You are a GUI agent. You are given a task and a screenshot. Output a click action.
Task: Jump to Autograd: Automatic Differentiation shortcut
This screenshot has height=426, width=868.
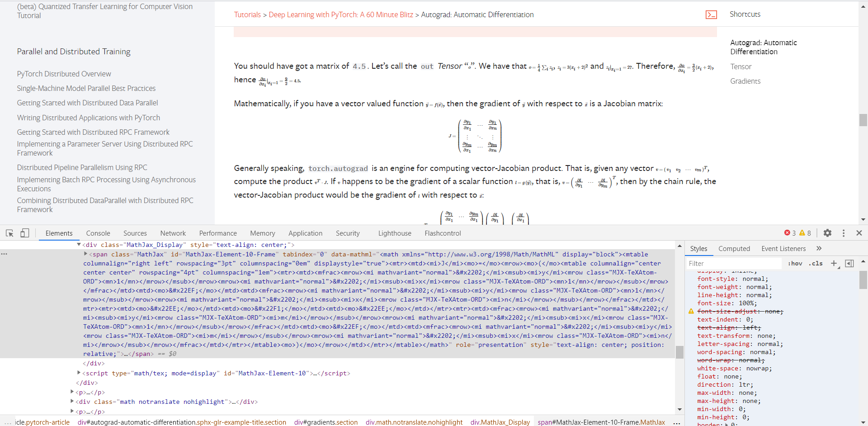[764, 47]
